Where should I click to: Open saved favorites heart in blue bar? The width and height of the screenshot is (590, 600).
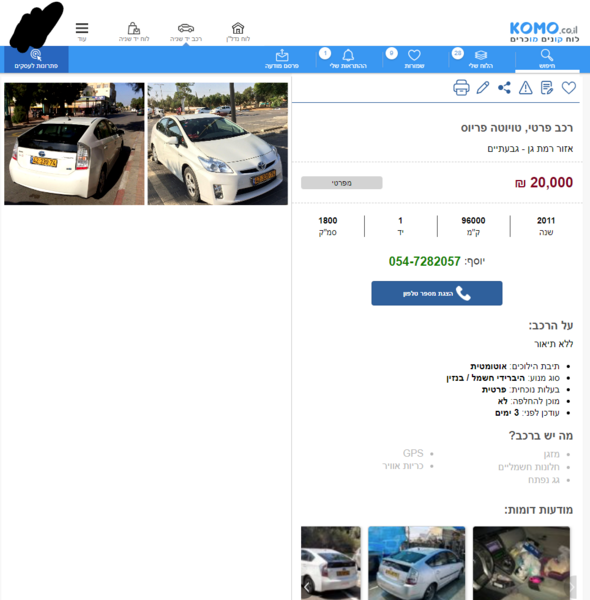pyautogui.click(x=414, y=59)
